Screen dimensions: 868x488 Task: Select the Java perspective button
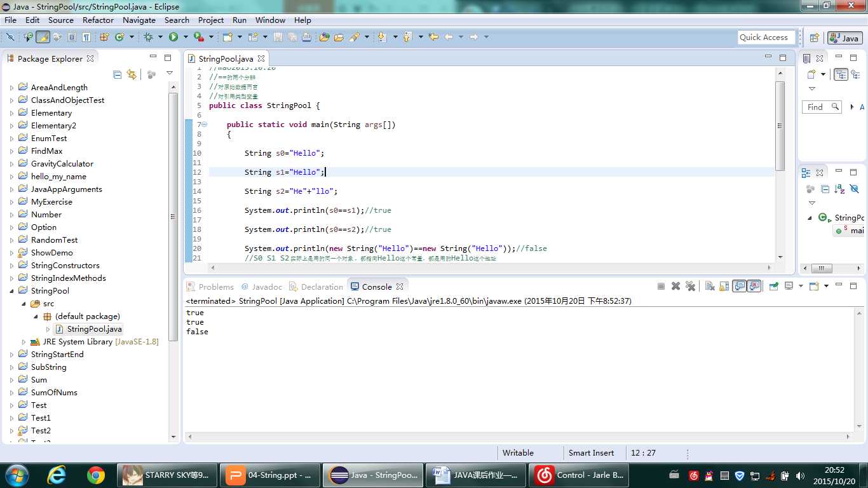coord(845,38)
